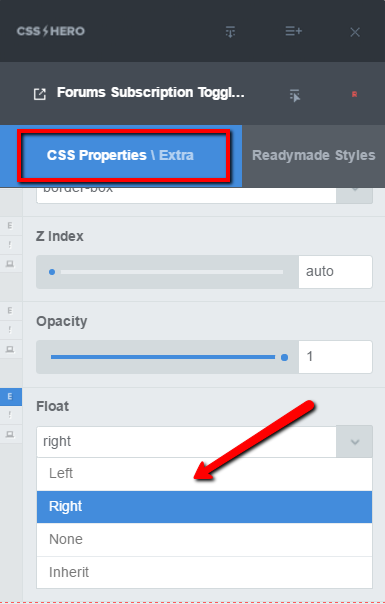Viewport: 385px width, 604px height.
Task: Open the add-list menu icon in header
Action: [x=294, y=31]
